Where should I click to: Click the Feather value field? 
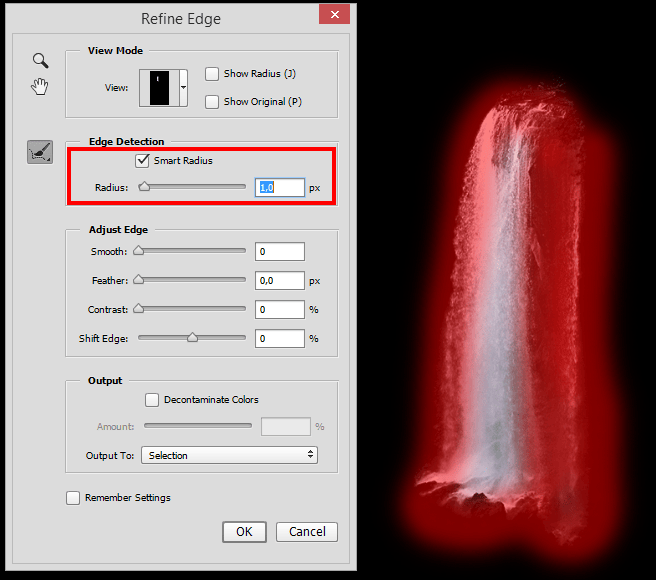point(280,280)
